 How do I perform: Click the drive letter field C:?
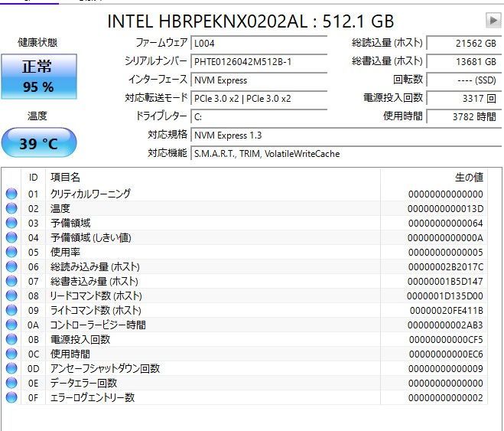coord(259,116)
